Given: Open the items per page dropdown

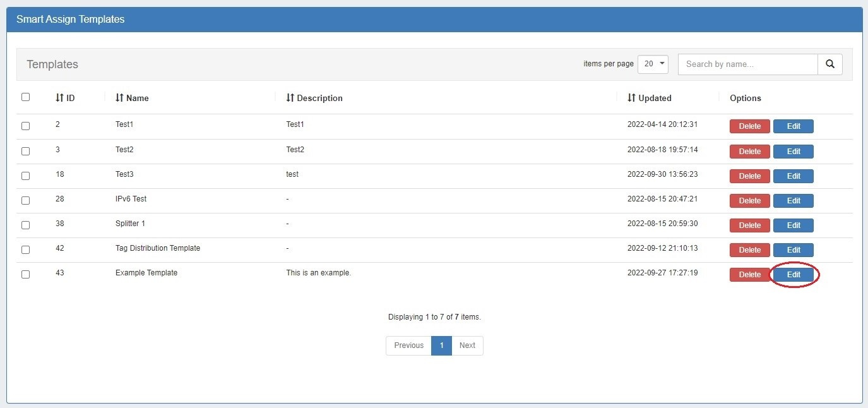Looking at the screenshot, I should click(653, 64).
